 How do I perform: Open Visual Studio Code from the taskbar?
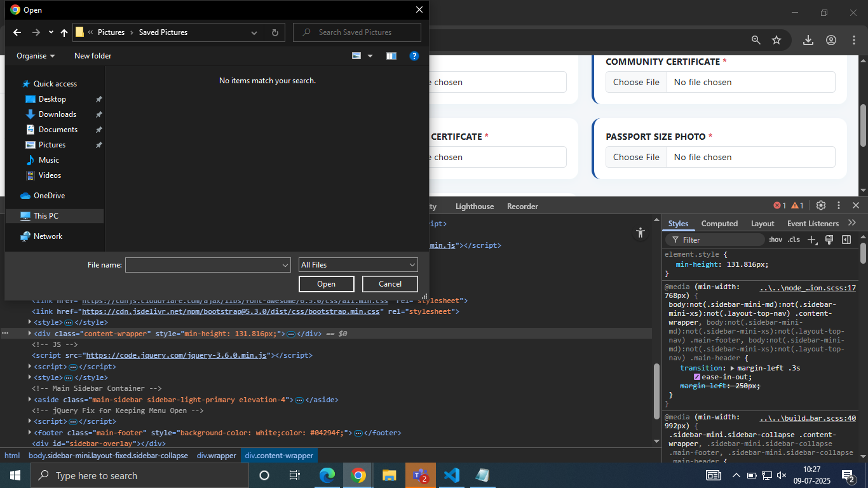[451, 475]
